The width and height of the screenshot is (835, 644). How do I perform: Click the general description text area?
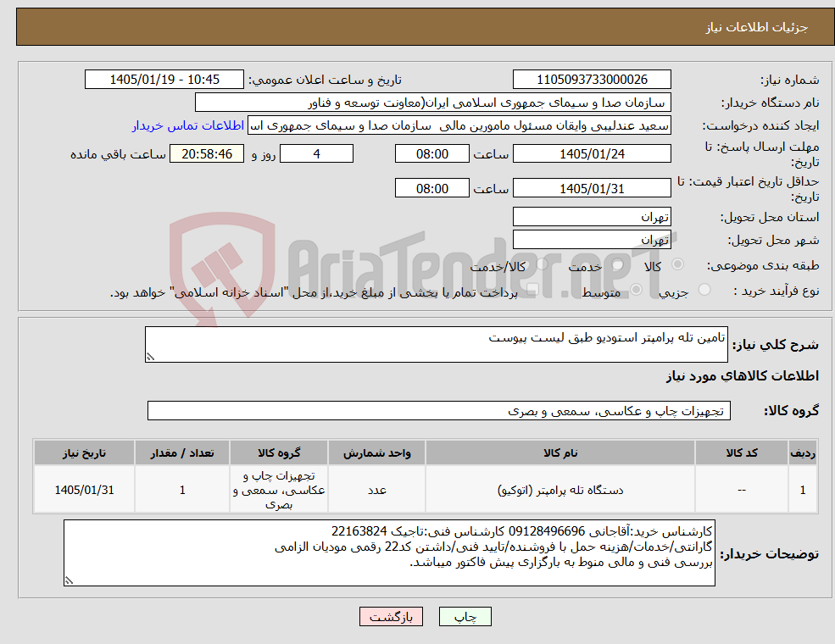click(436, 344)
